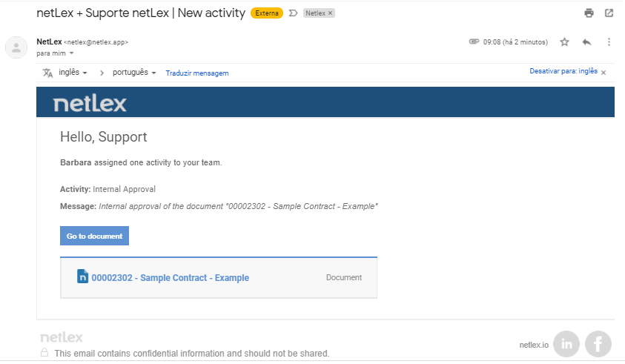This screenshot has height=364, width=625.
Task: Star this NetLex message
Action: [x=564, y=42]
